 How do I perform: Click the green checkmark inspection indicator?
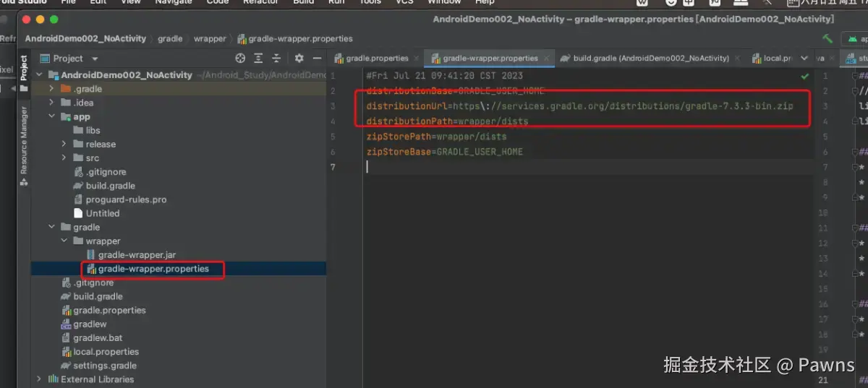pyautogui.click(x=805, y=76)
